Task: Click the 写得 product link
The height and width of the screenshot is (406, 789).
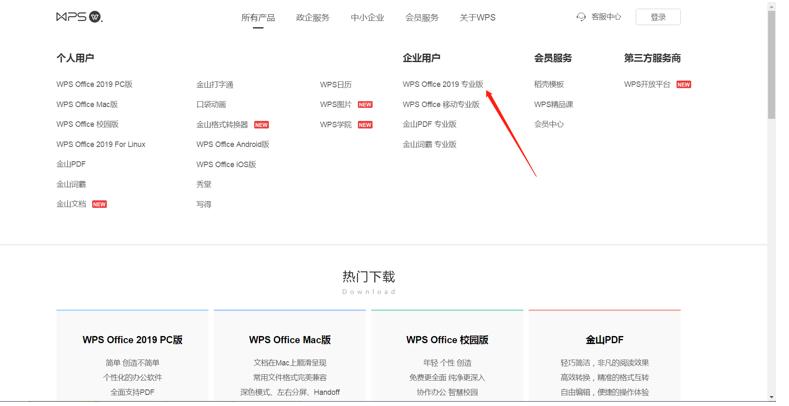Action: tap(204, 204)
